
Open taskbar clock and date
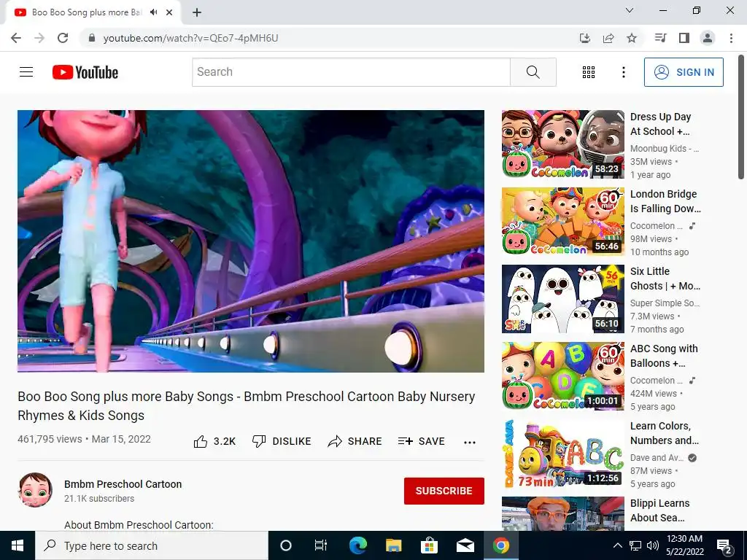[x=684, y=545]
